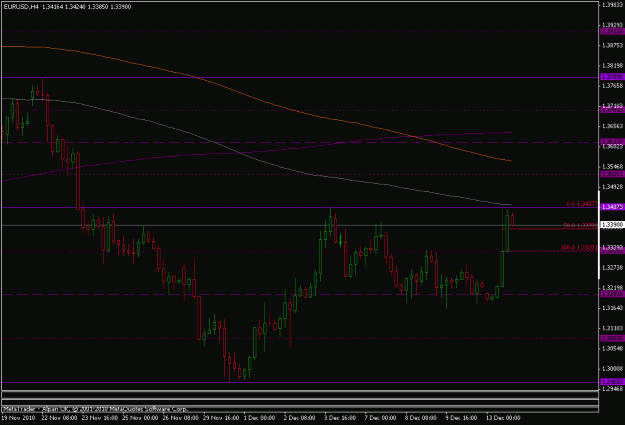
Task: Click the price axis value 1.31103
Action: pyautogui.click(x=612, y=328)
